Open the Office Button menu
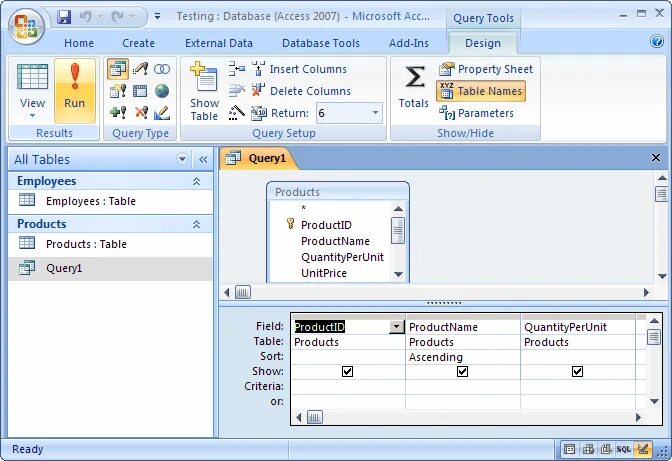Screen dimensions: 672x461 click(x=26, y=26)
